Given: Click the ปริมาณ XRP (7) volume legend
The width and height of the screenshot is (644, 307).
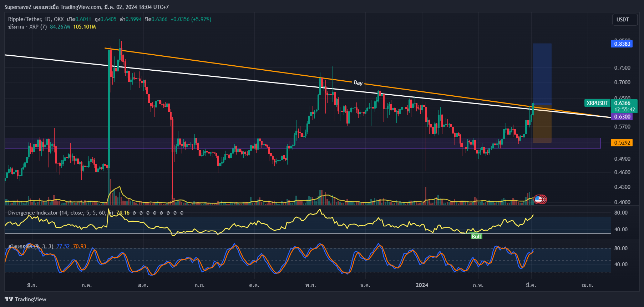Looking at the screenshot, I should click(x=27, y=27).
